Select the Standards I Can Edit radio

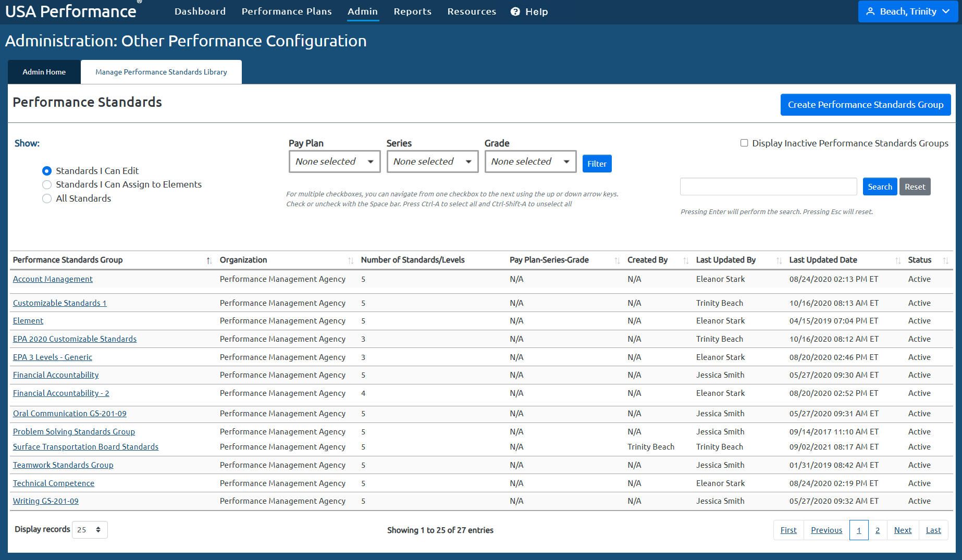pos(47,171)
